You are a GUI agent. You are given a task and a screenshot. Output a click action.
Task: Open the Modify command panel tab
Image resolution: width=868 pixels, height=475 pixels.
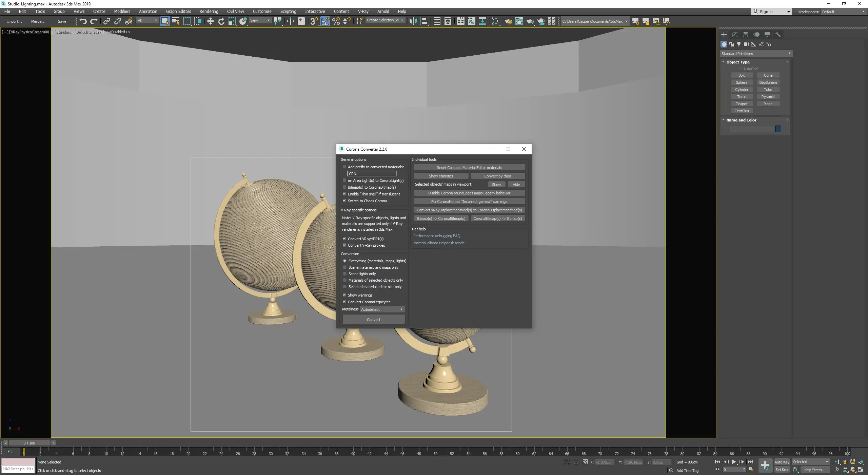pyautogui.click(x=735, y=35)
